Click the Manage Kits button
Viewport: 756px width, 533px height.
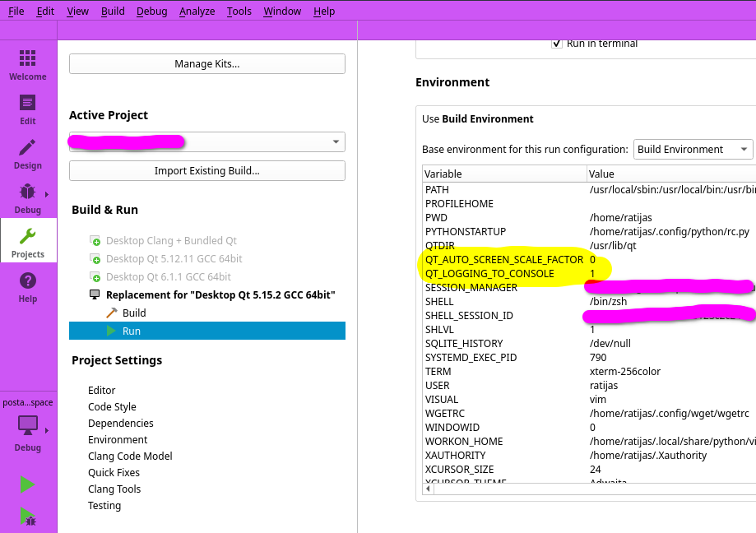point(206,64)
